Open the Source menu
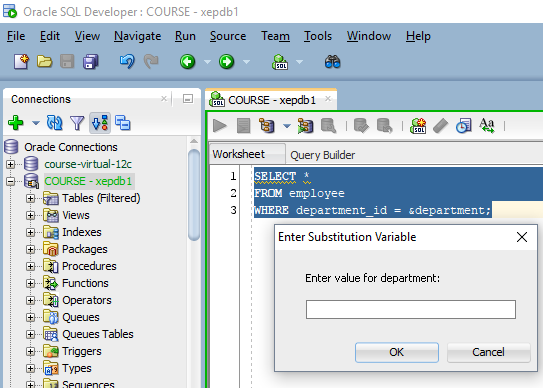543x388 pixels. pyautogui.click(x=228, y=36)
